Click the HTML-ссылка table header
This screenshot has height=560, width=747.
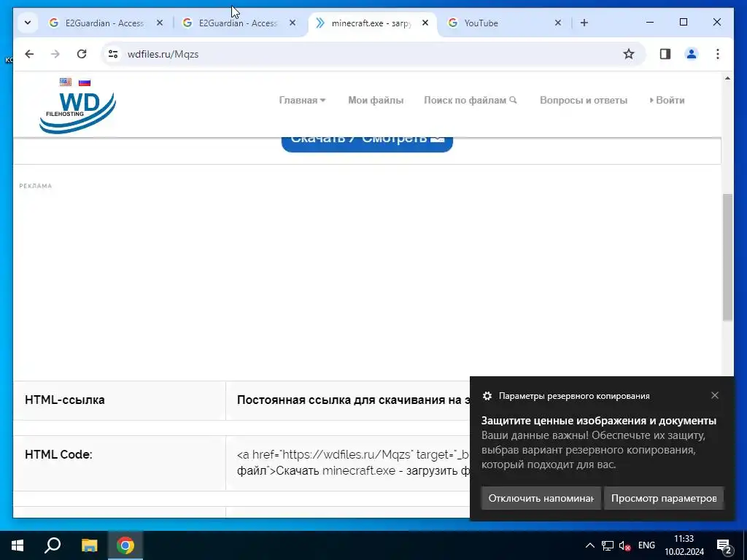click(x=65, y=400)
